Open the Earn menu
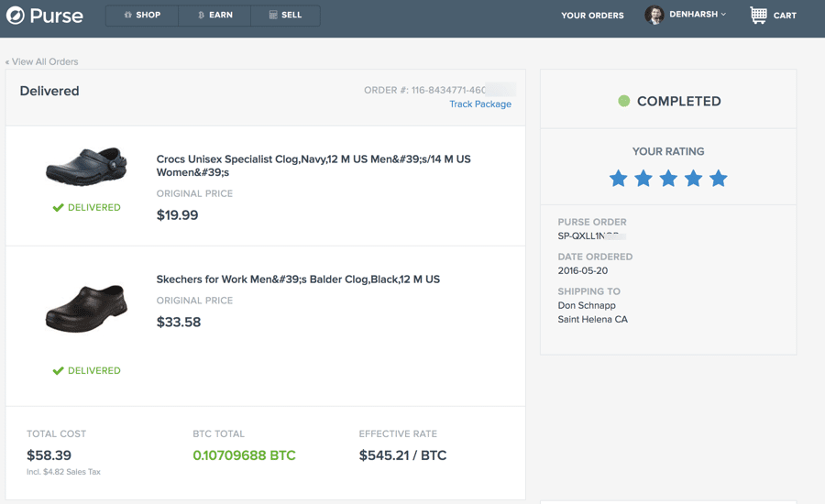 pyautogui.click(x=214, y=16)
